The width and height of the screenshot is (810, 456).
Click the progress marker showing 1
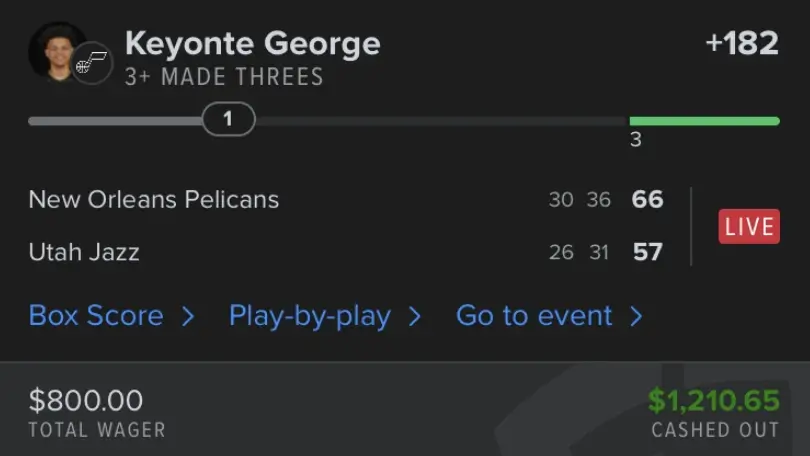pos(228,120)
